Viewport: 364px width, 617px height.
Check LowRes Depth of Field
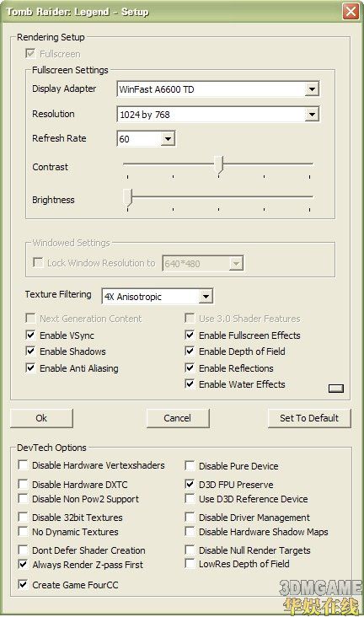click(x=190, y=564)
